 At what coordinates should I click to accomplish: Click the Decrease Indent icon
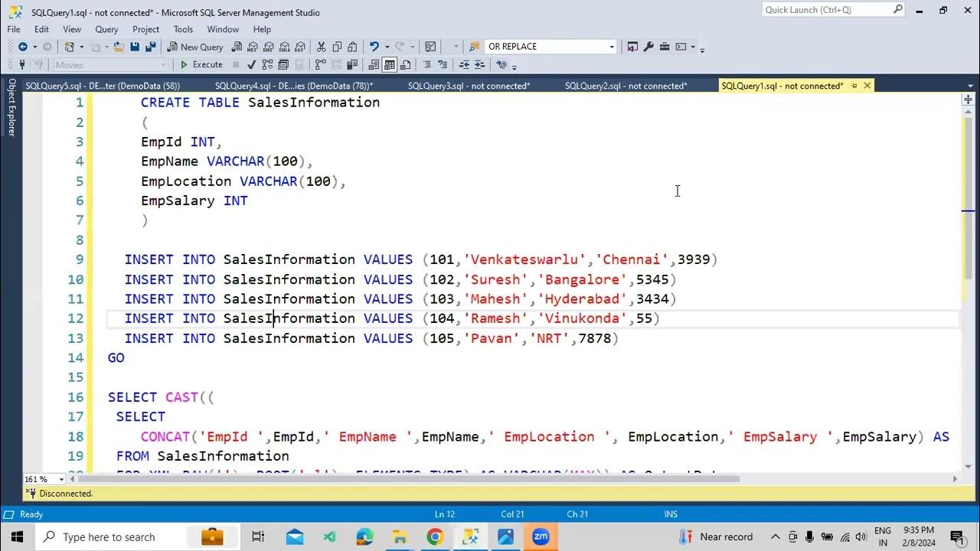click(465, 64)
